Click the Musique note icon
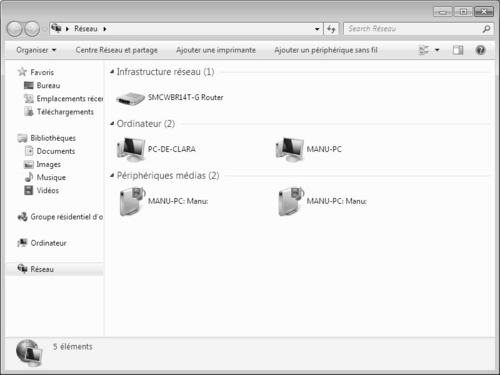The height and width of the screenshot is (375, 500). [x=29, y=177]
